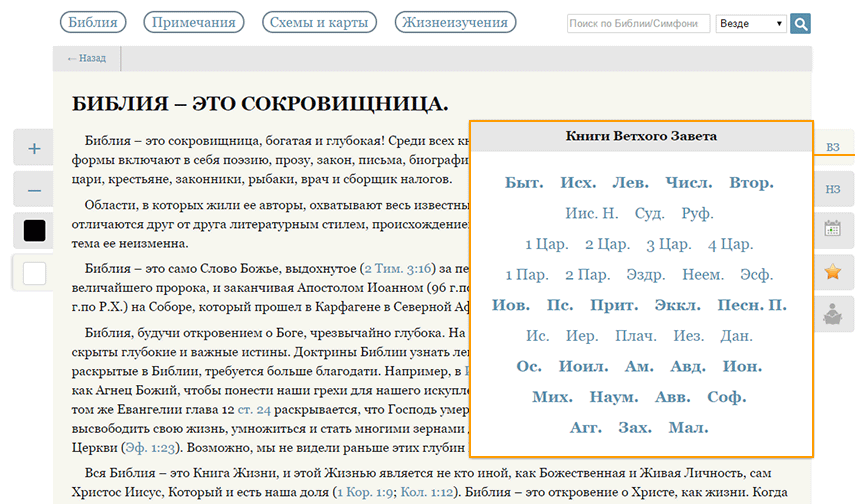This screenshot has width=865, height=504.
Task: Open the book Наум.
Action: point(614,396)
